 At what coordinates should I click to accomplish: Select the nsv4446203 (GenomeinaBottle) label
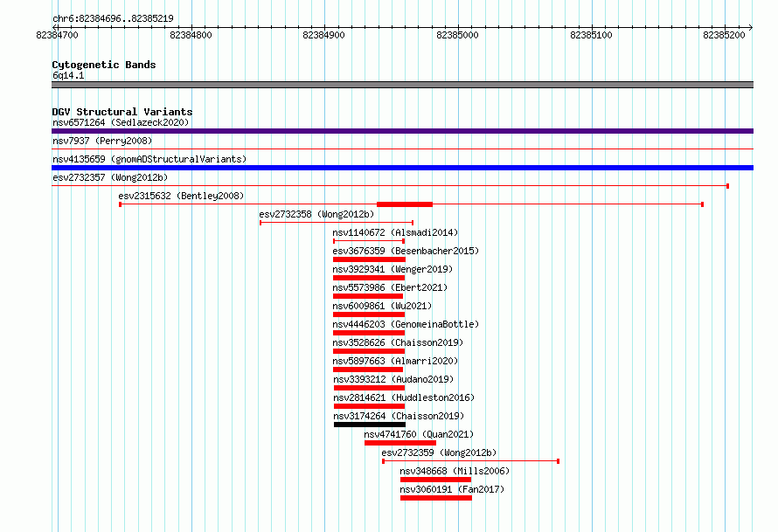pyautogui.click(x=406, y=324)
